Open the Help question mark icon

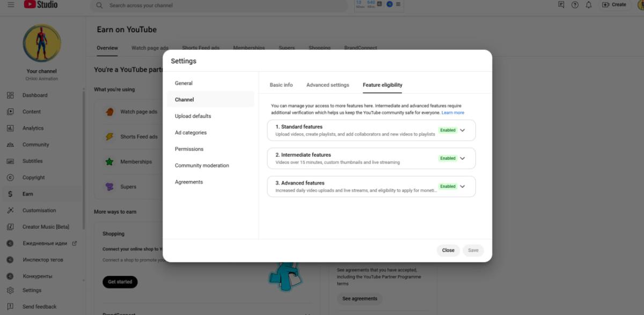[x=575, y=5]
